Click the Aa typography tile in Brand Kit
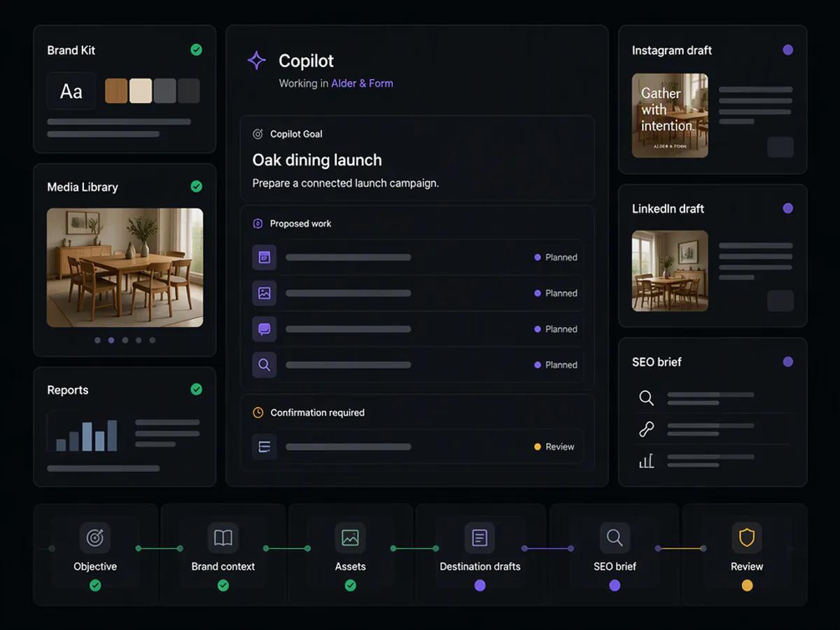The height and width of the screenshot is (630, 840). click(x=71, y=91)
